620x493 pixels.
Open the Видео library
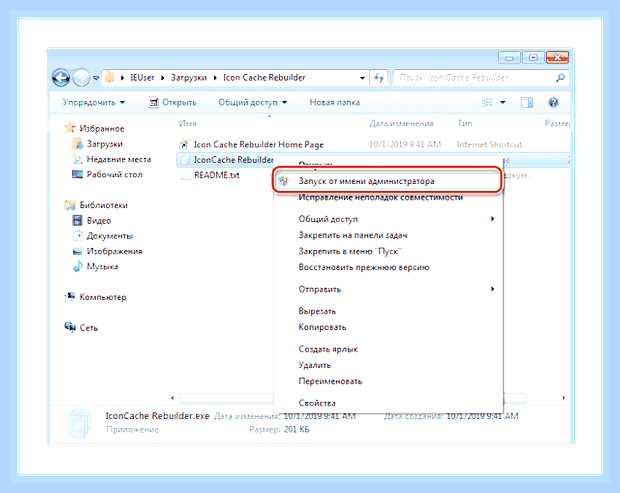99,221
